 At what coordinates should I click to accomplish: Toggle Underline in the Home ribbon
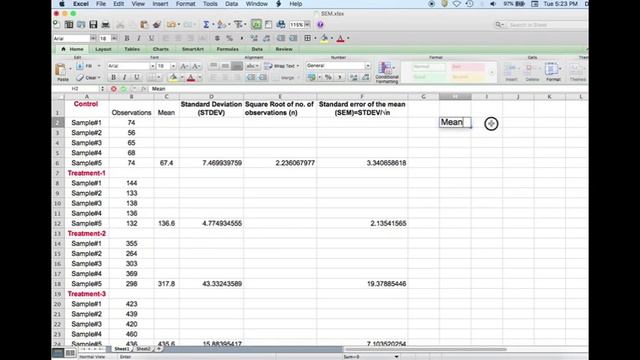coord(136,77)
